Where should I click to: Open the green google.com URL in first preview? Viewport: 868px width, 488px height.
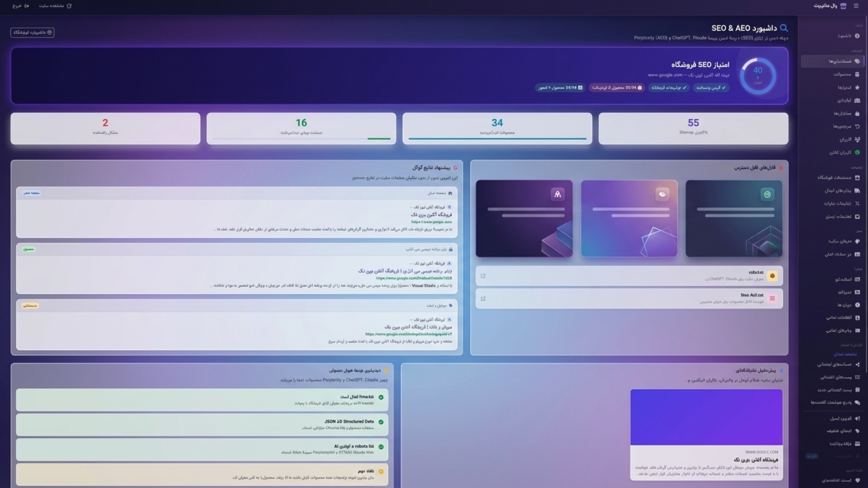pos(431,222)
